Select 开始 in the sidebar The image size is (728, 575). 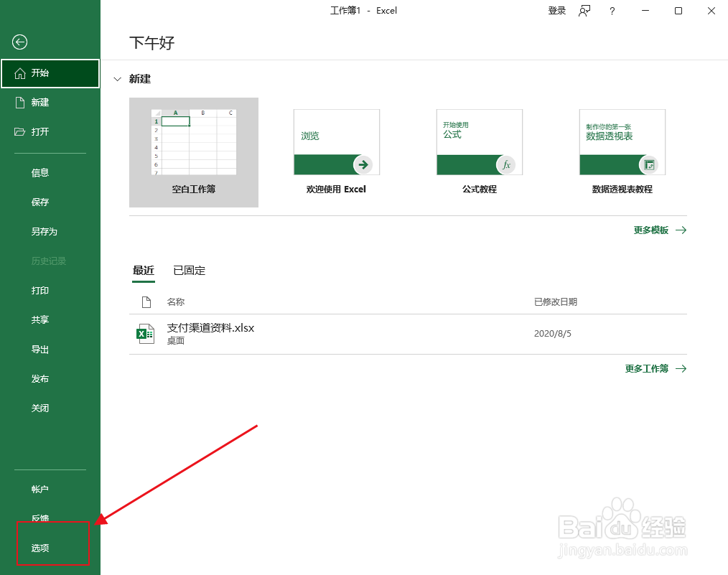(50, 73)
